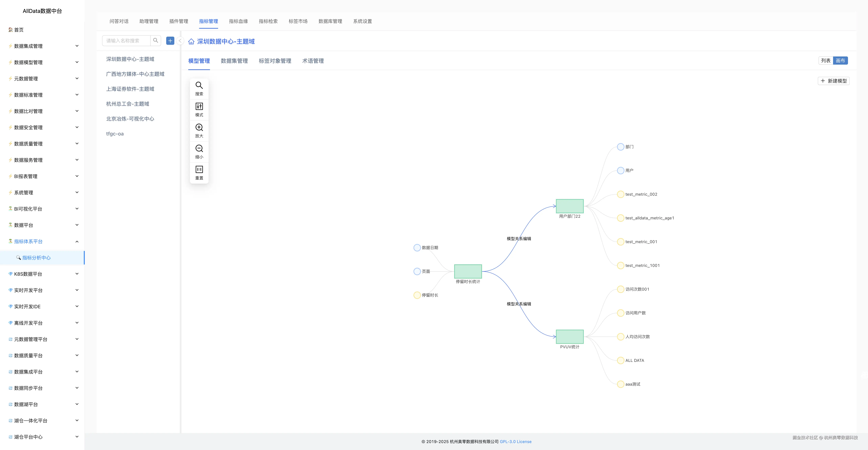Click the blue plus add-domain icon
The image size is (868, 450).
170,41
